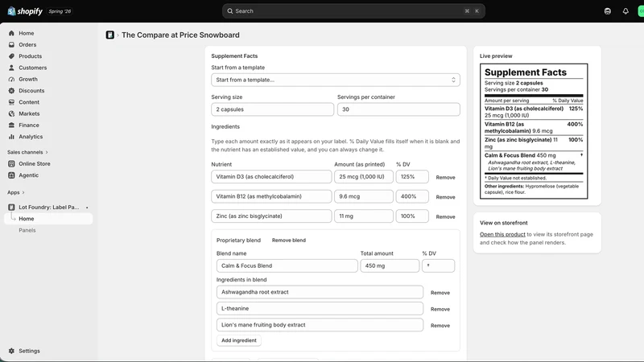This screenshot has width=644, height=362.
Task: Edit the L-theanine ingredient field
Action: (x=320, y=309)
